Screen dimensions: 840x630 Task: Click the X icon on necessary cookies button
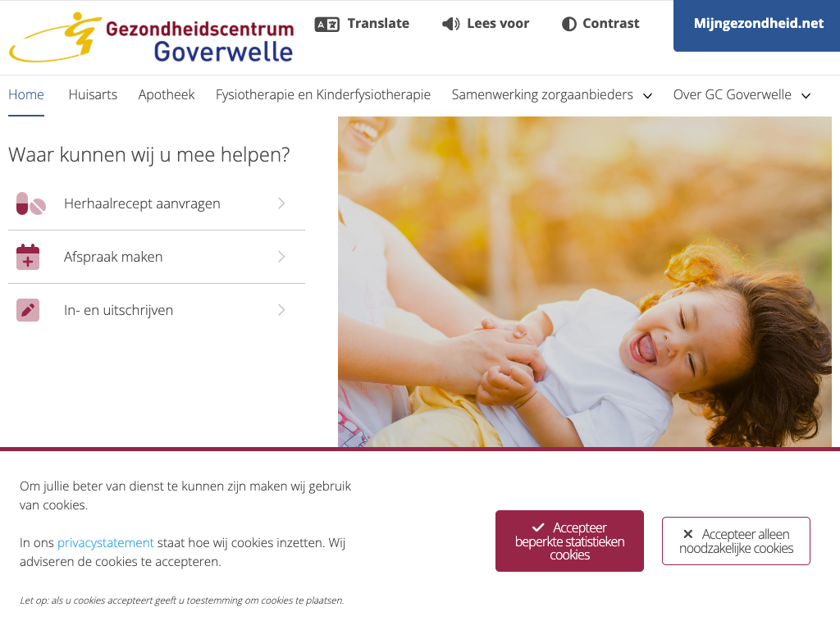[x=688, y=534]
